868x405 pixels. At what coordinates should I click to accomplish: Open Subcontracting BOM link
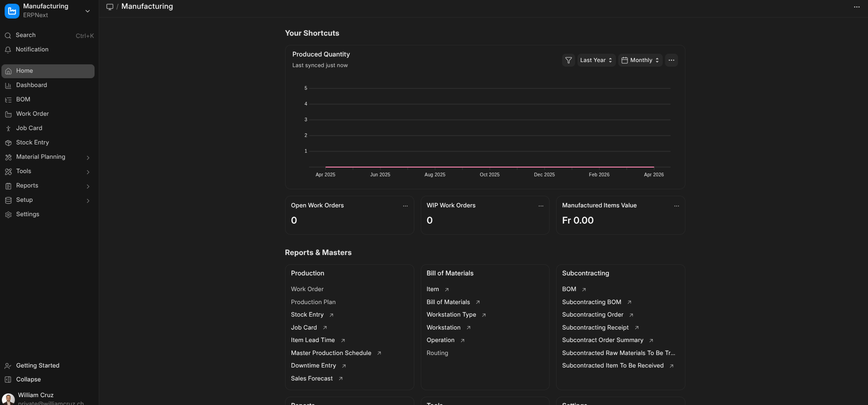[592, 302]
